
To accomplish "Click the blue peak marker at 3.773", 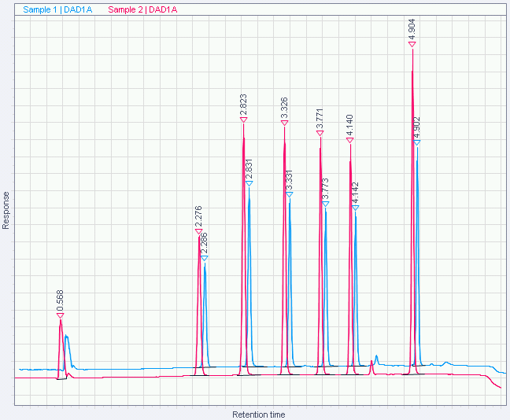I will pos(326,204).
